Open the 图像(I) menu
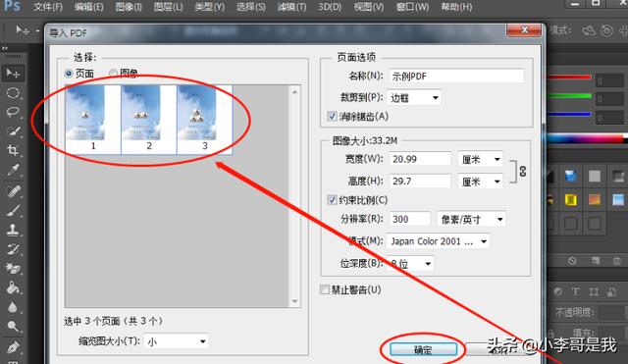 pyautogui.click(x=129, y=7)
